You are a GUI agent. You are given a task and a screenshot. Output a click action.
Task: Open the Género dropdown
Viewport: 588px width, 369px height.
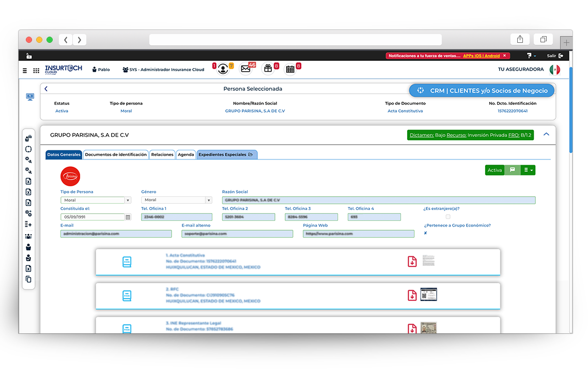[177, 200]
